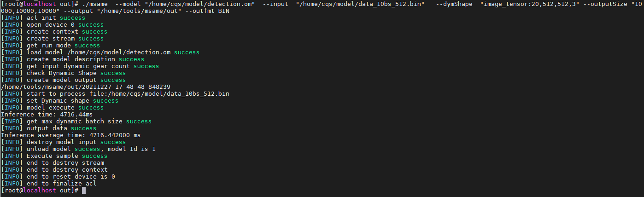Click the 'Inference average time' result line
The width and height of the screenshot is (644, 197).
pos(71,135)
